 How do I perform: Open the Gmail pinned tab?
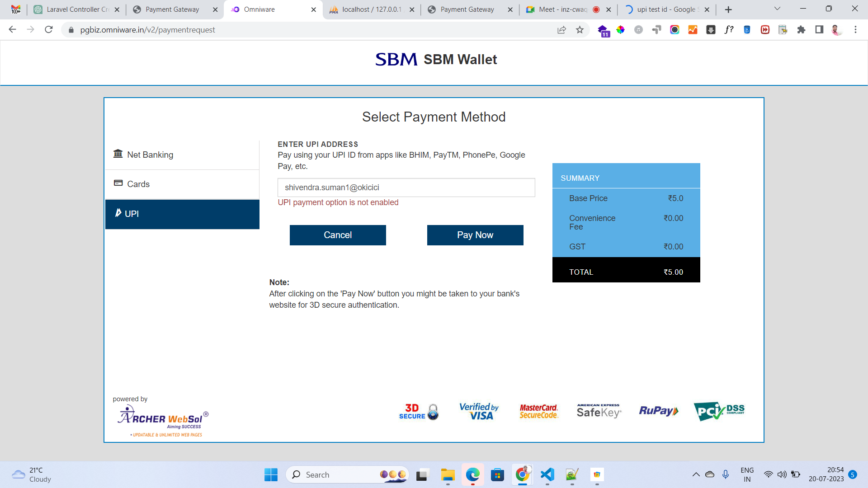pos(16,9)
